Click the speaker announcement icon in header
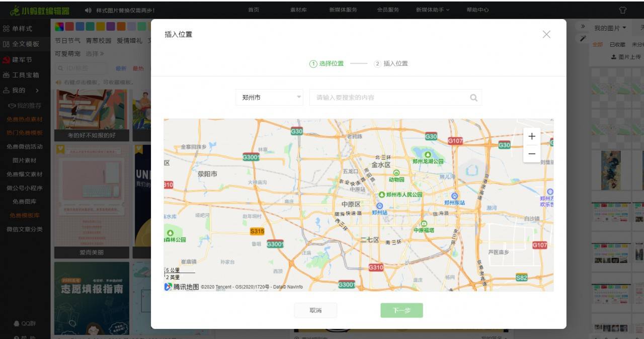Image resolution: width=644 pixels, height=339 pixels. pyautogui.click(x=88, y=10)
